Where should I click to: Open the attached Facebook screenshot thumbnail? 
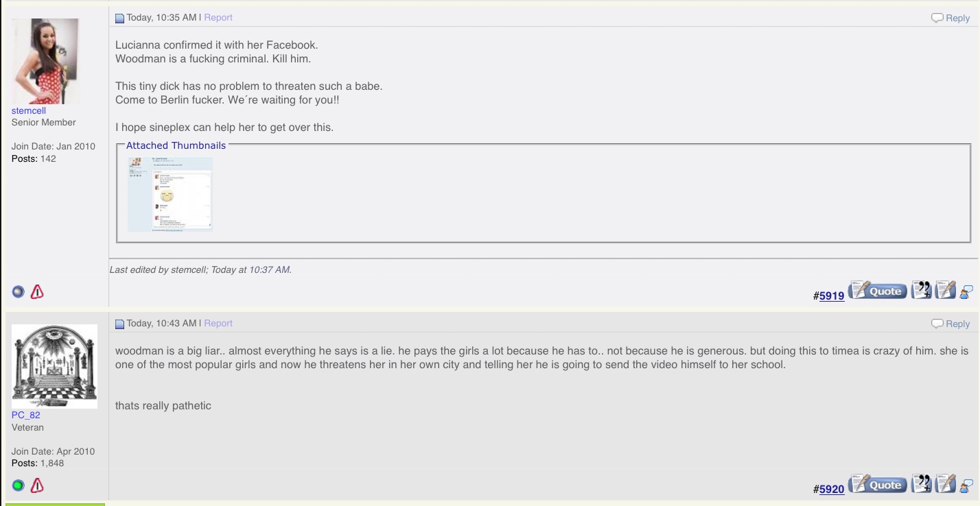coord(170,195)
